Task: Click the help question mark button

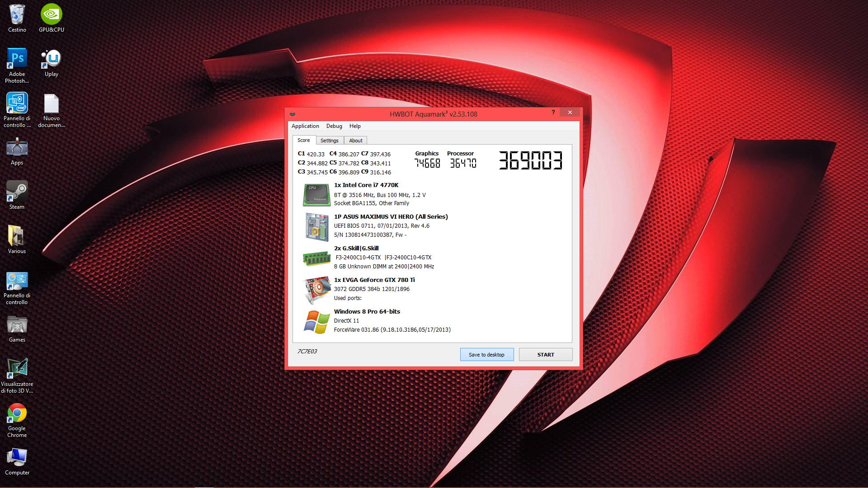Action: (553, 112)
